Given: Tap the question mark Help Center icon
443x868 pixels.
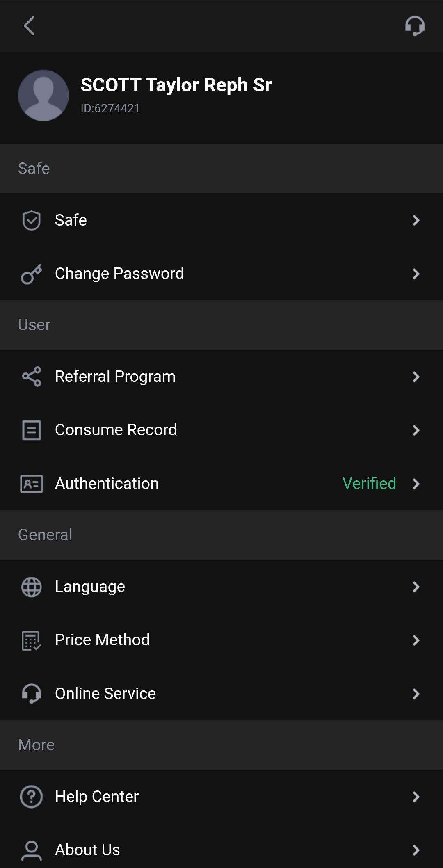Looking at the screenshot, I should [x=31, y=797].
